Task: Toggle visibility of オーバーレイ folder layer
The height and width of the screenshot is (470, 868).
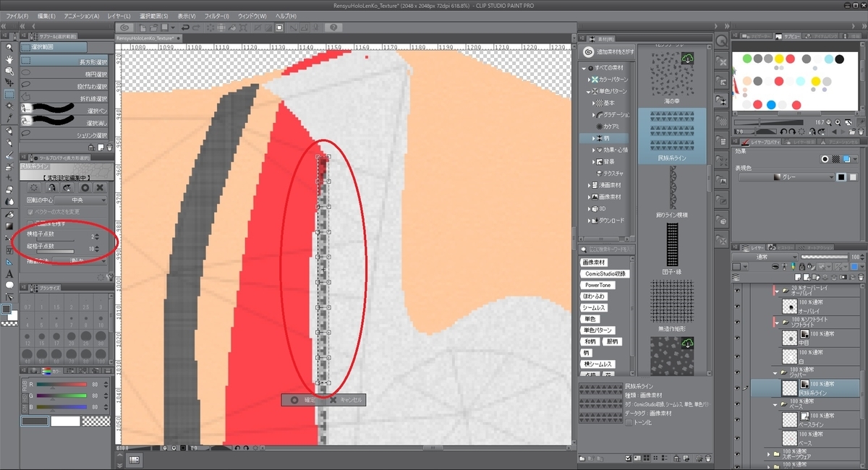Action: pos(737,289)
